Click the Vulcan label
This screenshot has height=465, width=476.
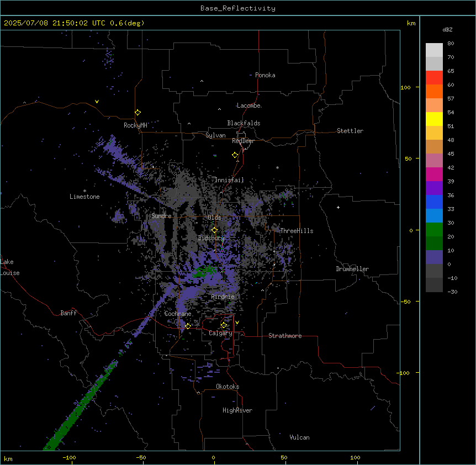point(300,437)
